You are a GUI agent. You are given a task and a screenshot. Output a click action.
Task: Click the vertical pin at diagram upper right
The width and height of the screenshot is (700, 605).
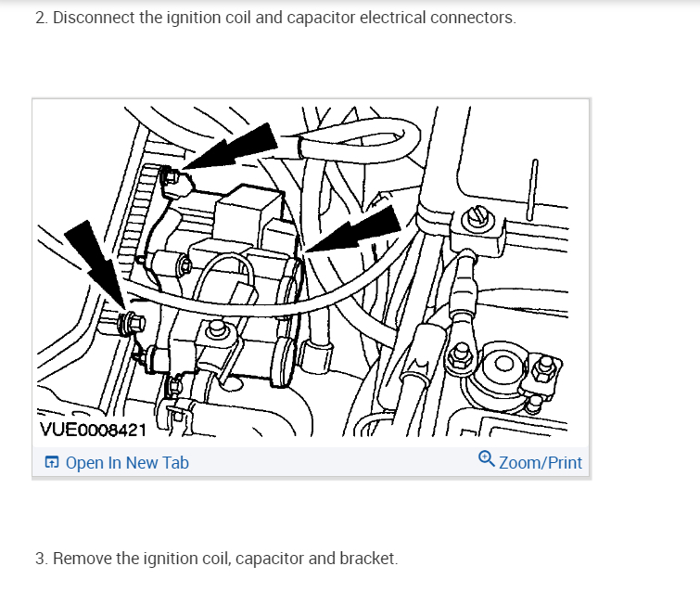click(x=532, y=189)
